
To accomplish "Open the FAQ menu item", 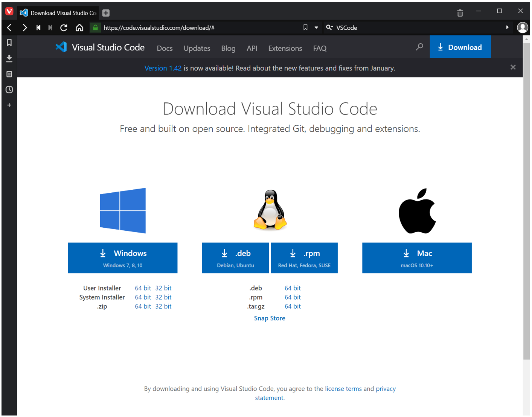I will 320,48.
